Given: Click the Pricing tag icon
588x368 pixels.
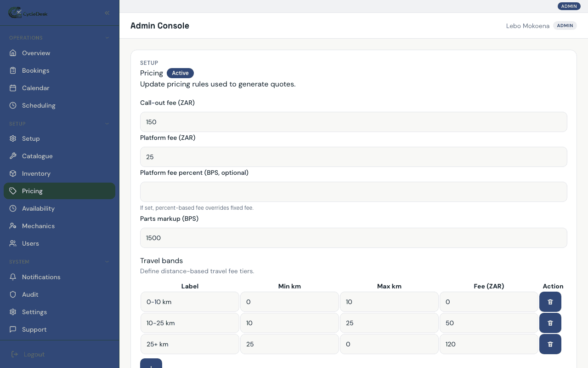Looking at the screenshot, I should [x=13, y=191].
